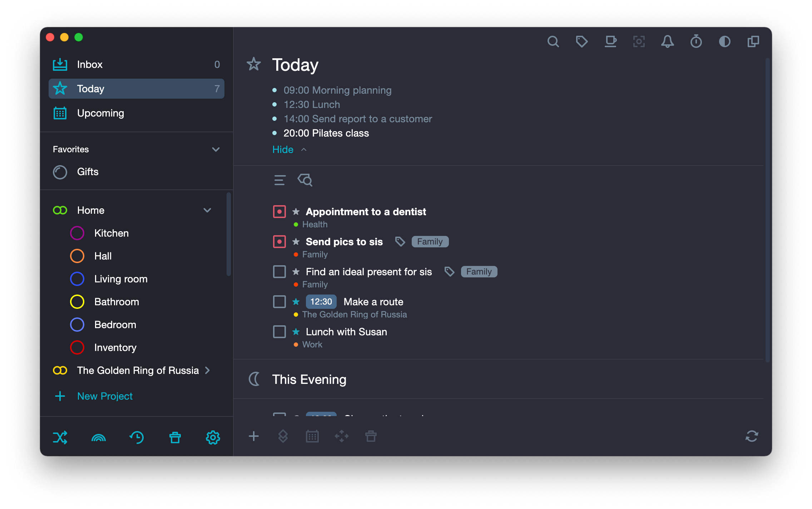Toggle the star on Send pics to sis
This screenshot has height=509, width=812.
pyautogui.click(x=296, y=242)
